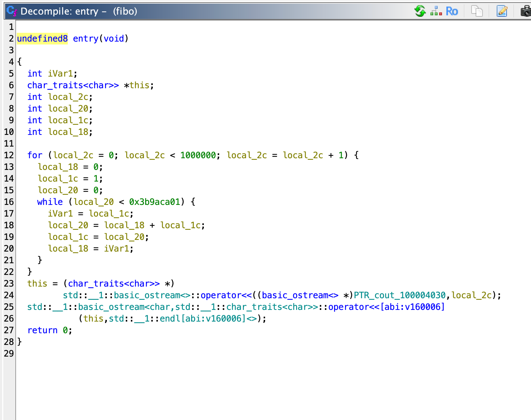
Task: Click line number 12 in the gutter
Action: pos(8,155)
